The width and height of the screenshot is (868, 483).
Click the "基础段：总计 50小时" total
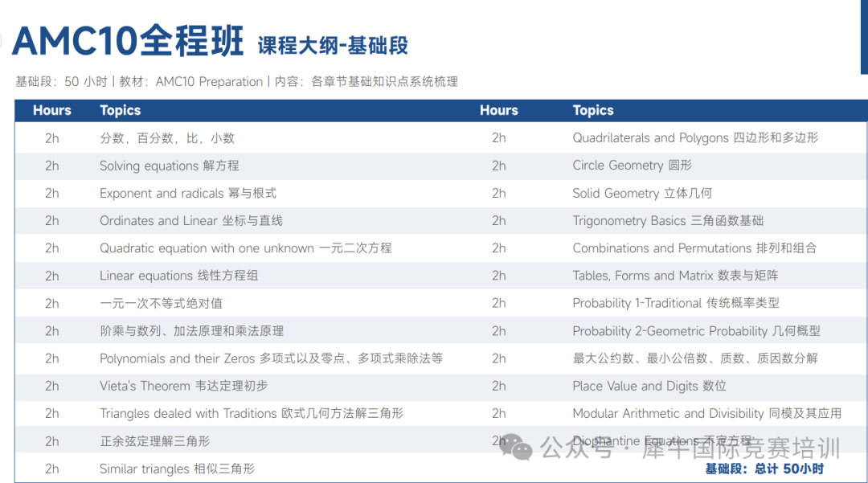(764, 469)
